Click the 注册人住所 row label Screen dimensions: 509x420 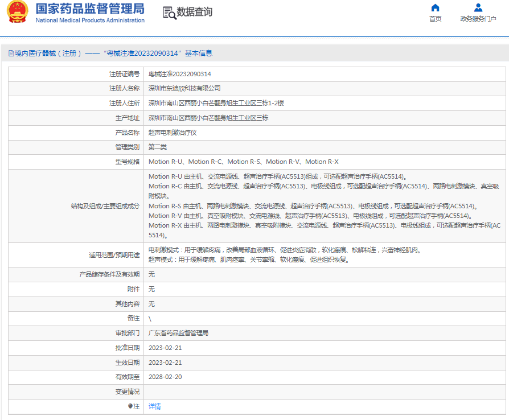(x=124, y=103)
